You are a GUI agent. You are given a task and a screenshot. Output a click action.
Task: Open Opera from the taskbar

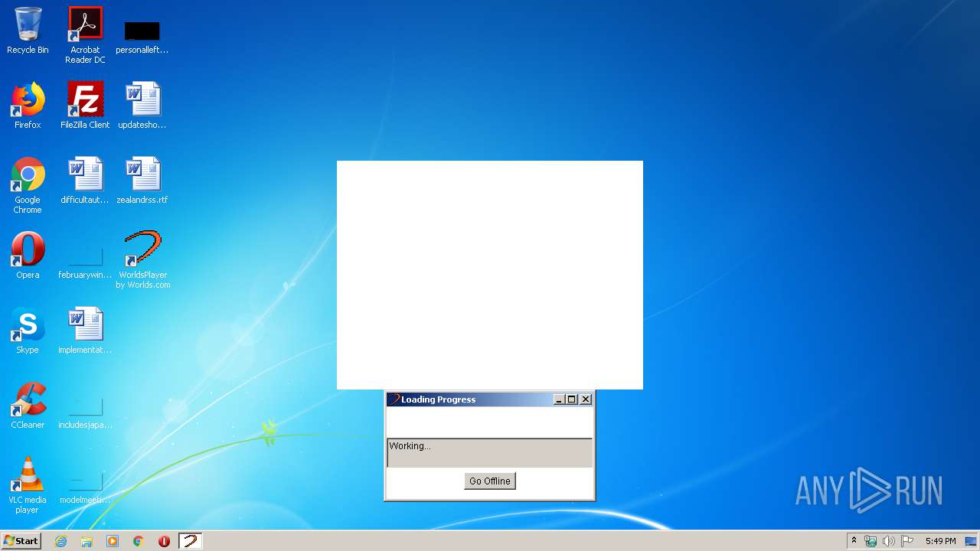(x=164, y=541)
